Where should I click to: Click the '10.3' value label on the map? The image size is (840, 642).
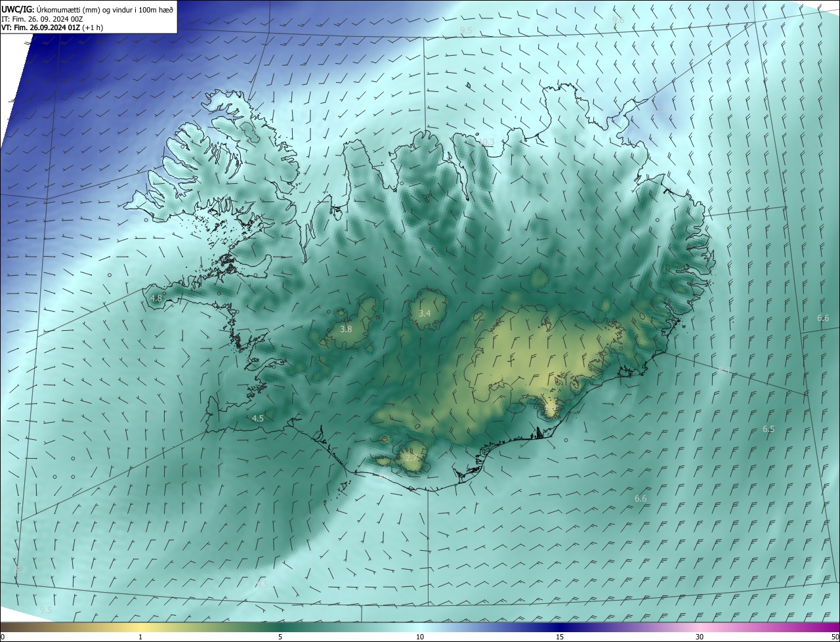[486, 142]
